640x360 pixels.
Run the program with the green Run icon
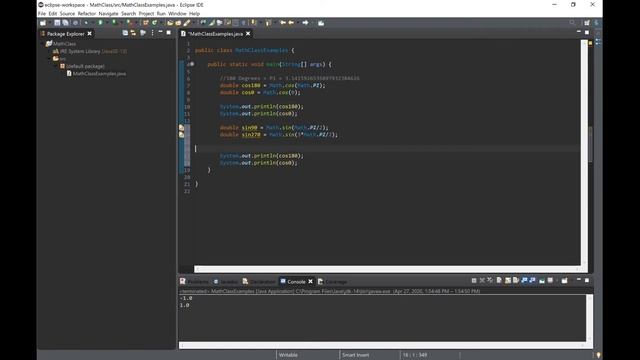click(114, 22)
